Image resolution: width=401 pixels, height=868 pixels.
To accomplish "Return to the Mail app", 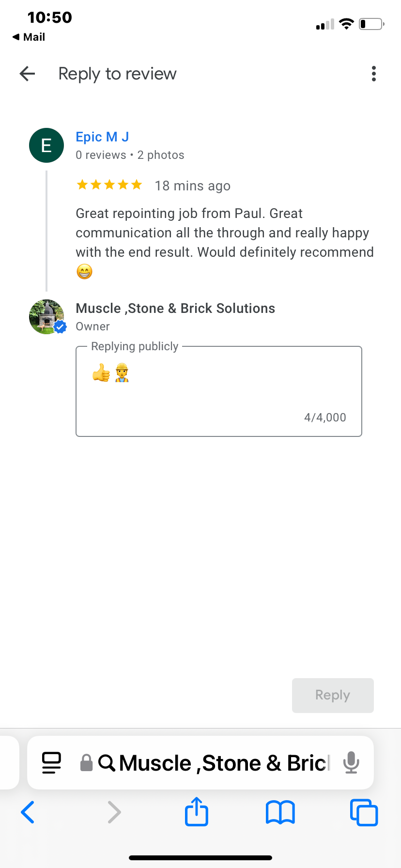I will tap(29, 37).
